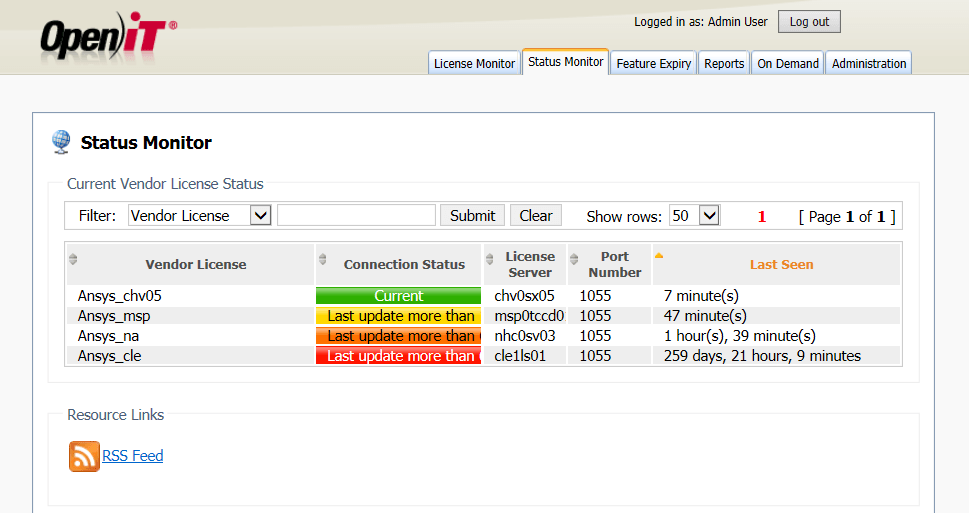Open the Feature Expiry tab
This screenshot has width=969, height=513.
click(x=653, y=63)
